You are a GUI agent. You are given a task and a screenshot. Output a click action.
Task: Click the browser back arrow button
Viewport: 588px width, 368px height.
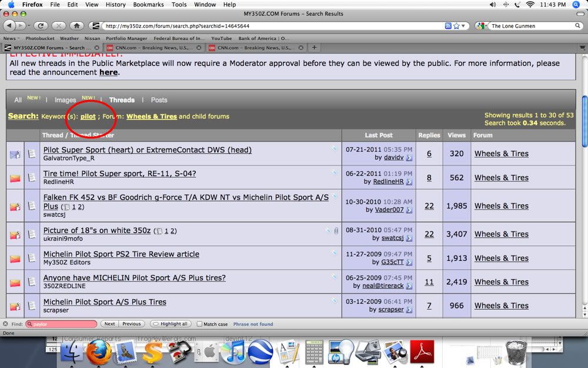click(x=10, y=26)
